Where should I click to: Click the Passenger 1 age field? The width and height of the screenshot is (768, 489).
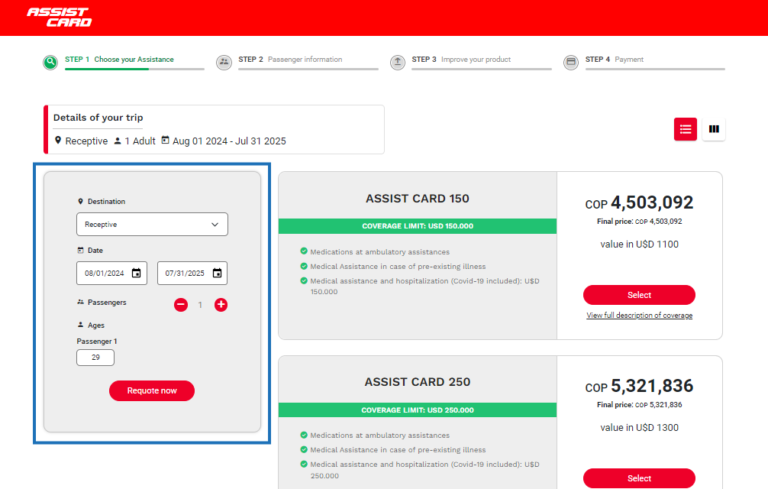(96, 358)
